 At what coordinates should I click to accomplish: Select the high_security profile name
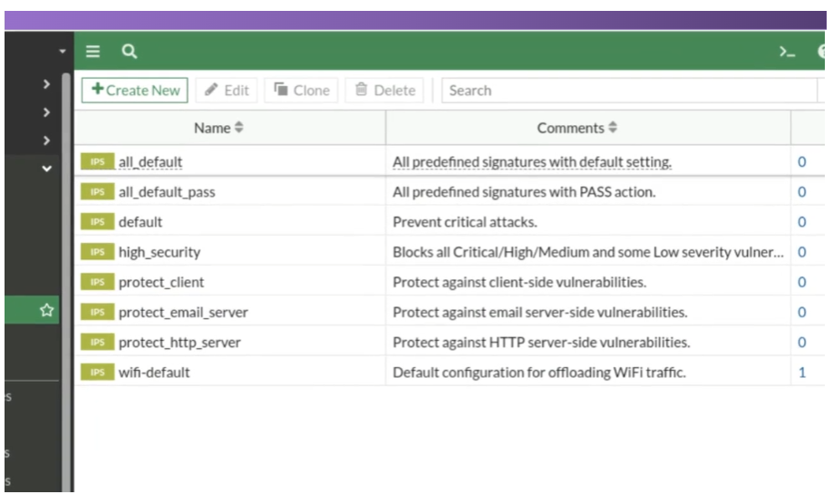pos(160,252)
